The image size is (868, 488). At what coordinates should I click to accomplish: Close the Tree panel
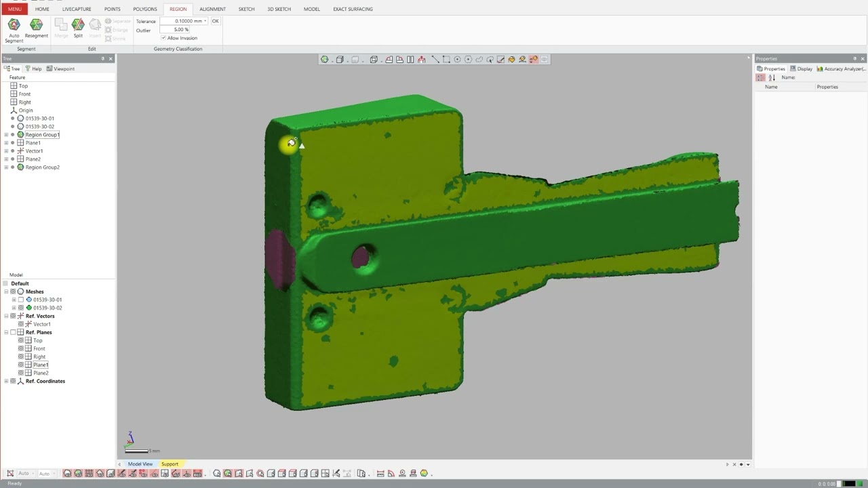pyautogui.click(x=111, y=58)
